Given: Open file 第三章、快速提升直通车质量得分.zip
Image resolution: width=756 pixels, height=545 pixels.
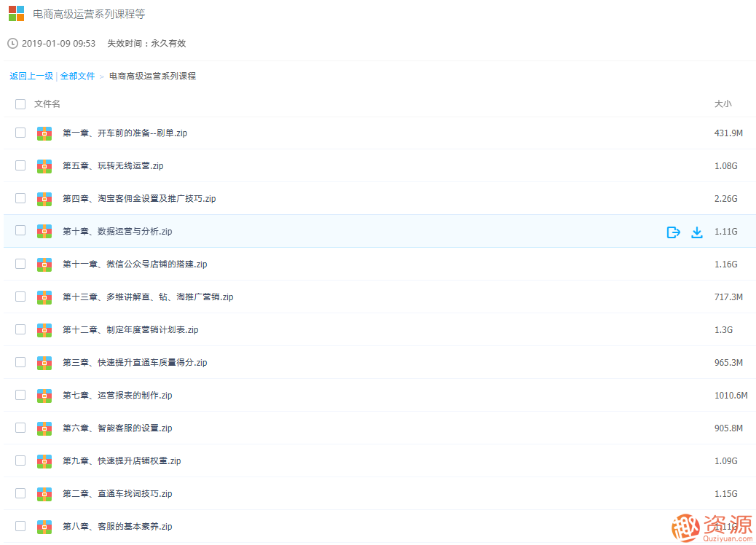Looking at the screenshot, I should click(x=135, y=363).
